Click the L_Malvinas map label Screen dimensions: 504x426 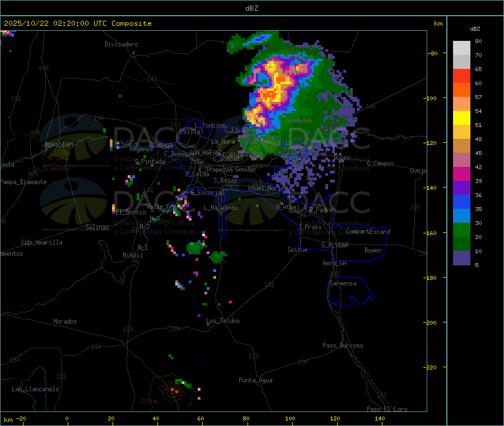(x=221, y=208)
